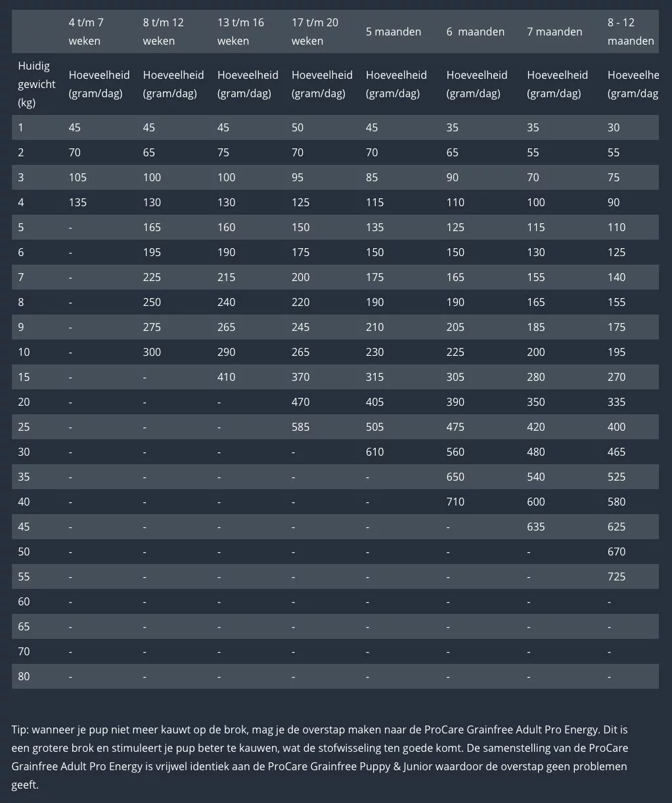This screenshot has width=672, height=803.
Task: Select the 300 cell in the 10 kg row
Action: pos(152,352)
